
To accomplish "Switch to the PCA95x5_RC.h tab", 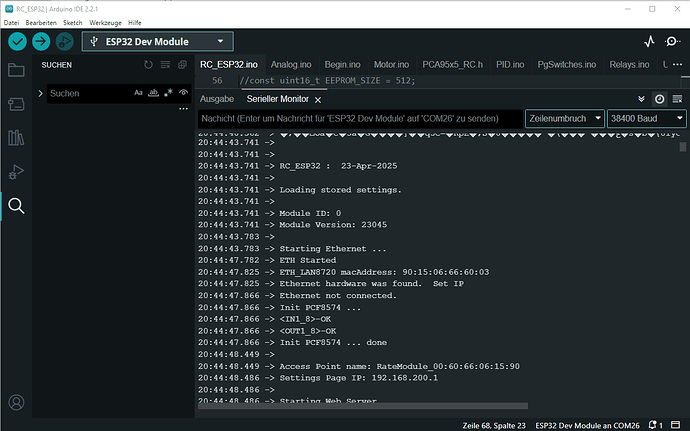I will pos(452,65).
